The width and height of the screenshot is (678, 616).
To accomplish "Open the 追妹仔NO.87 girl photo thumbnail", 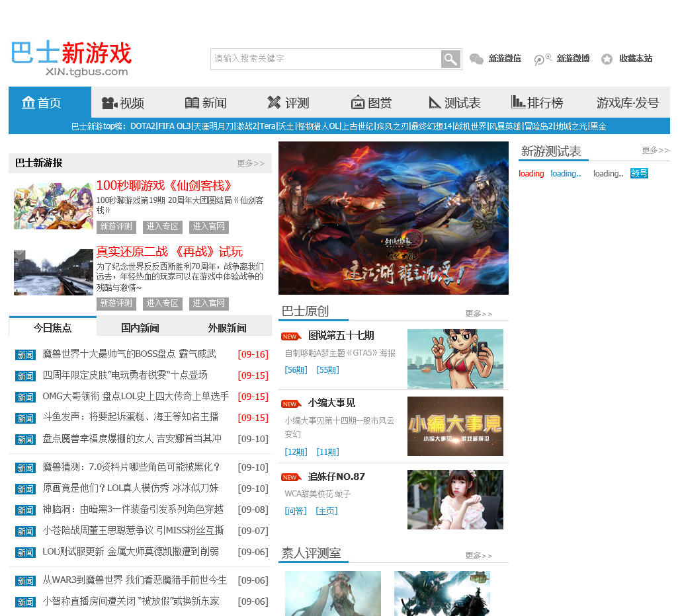I will click(x=455, y=500).
